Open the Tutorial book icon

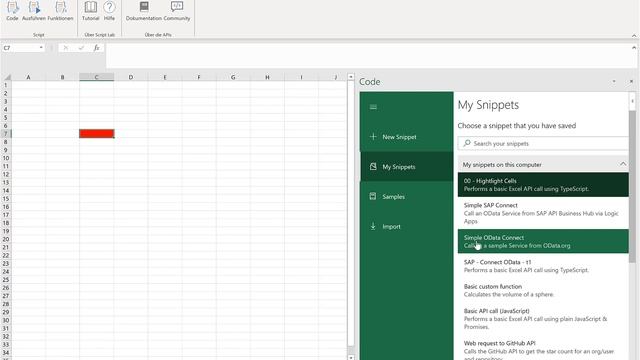90,7
